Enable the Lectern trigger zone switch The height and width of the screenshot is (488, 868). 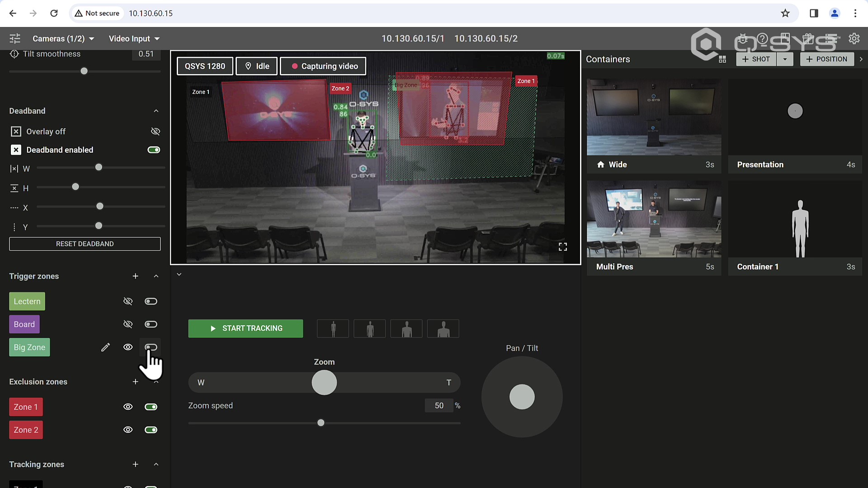pyautogui.click(x=151, y=301)
